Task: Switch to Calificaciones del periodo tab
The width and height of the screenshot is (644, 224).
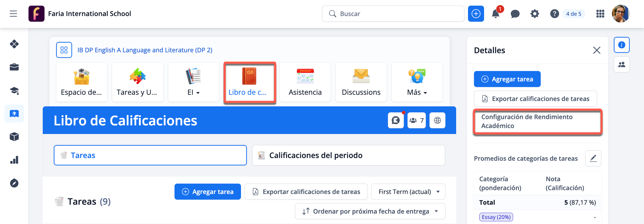Action: (348, 155)
